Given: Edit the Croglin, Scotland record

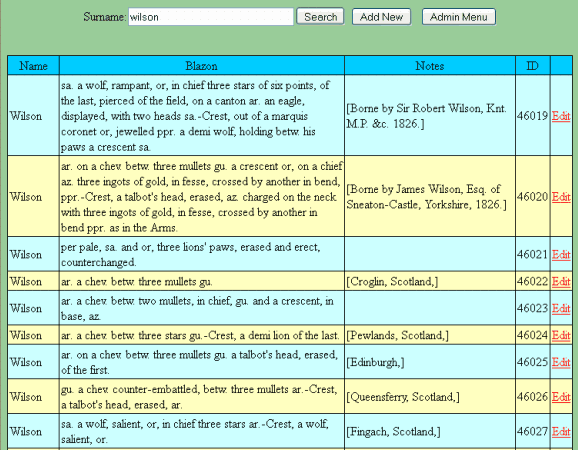Looking at the screenshot, I should 561,282.
